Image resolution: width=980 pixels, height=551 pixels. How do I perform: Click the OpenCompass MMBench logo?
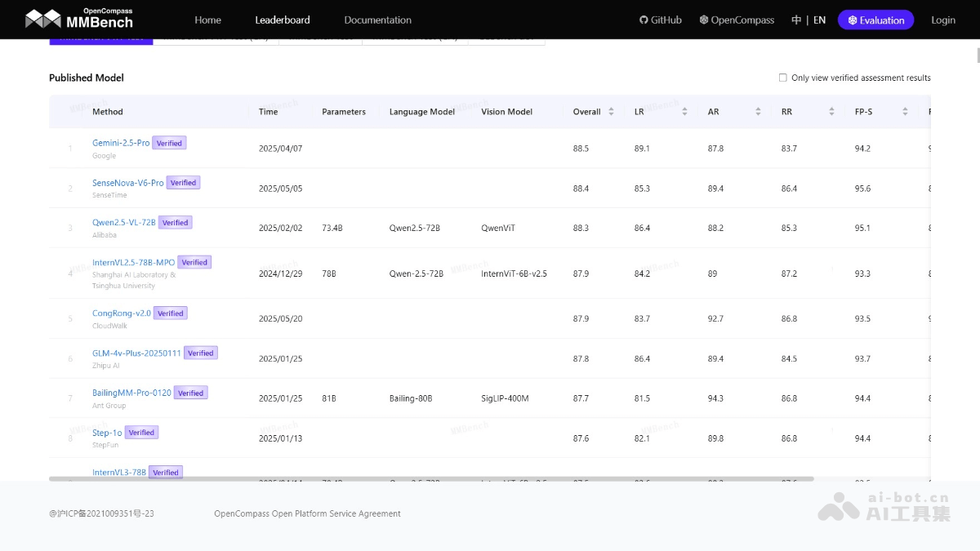pos(78,19)
